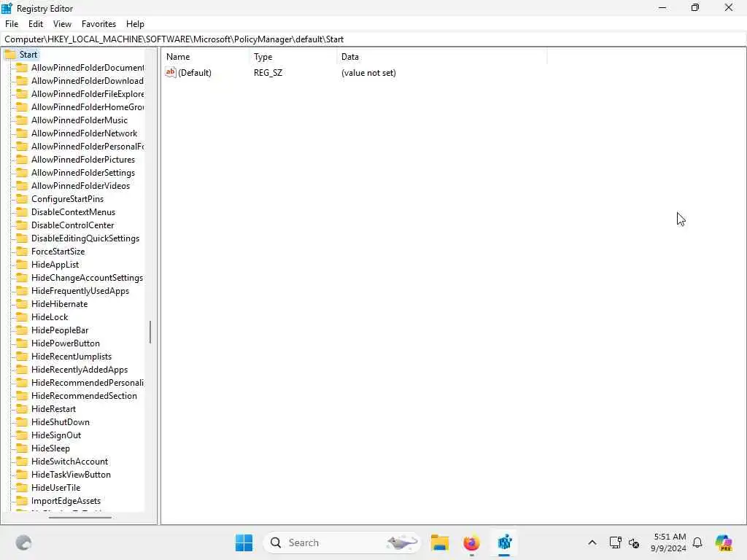Select the DisableControlCenter key
The width and height of the screenshot is (747, 560).
coord(72,225)
